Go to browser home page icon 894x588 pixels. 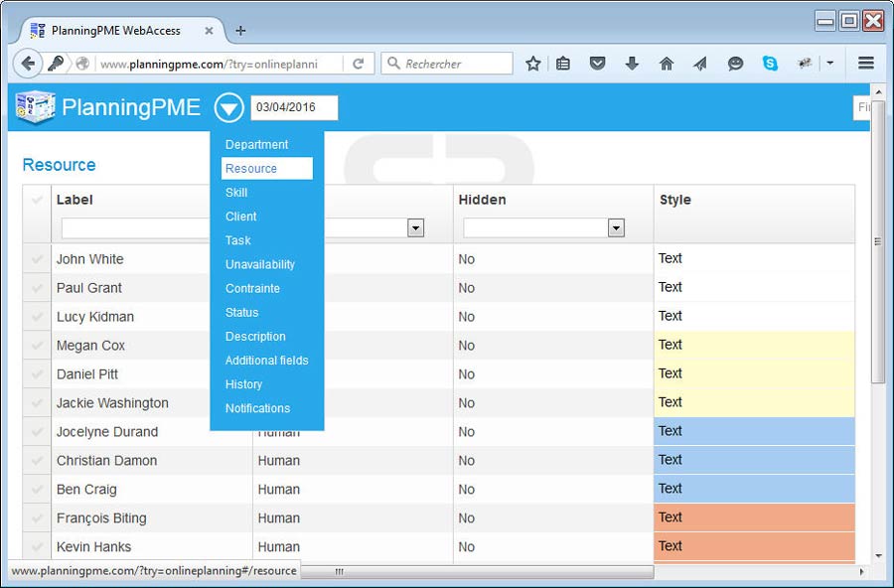click(666, 64)
